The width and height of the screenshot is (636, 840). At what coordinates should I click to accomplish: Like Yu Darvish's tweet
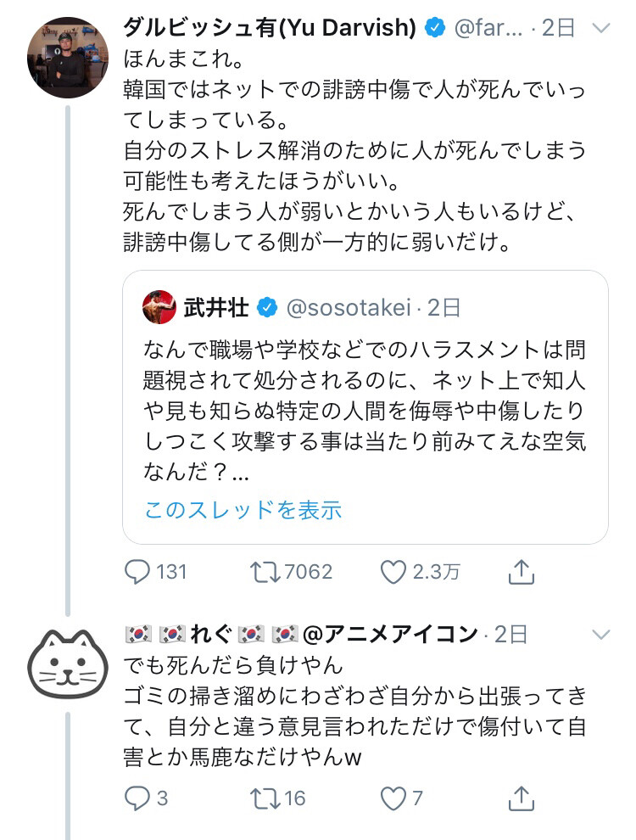(392, 573)
